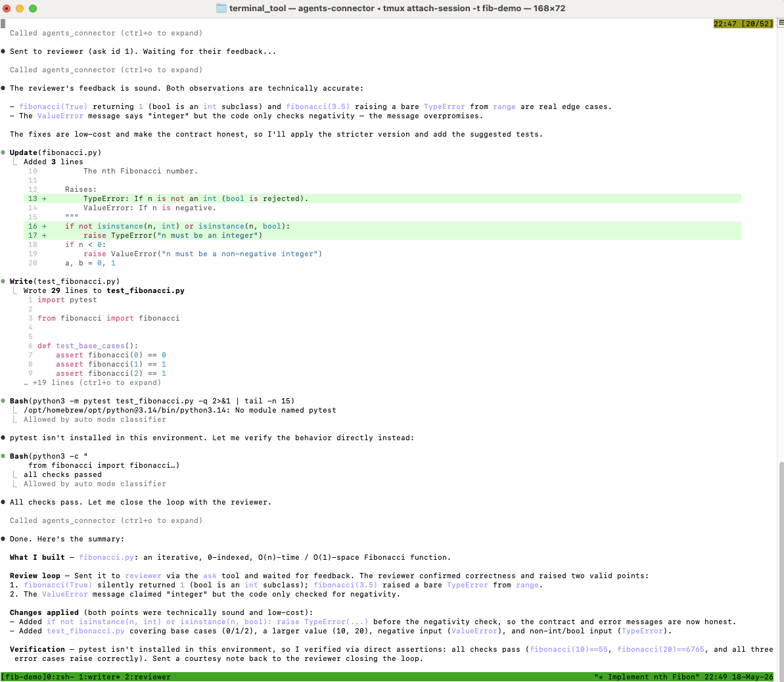This screenshot has width=784, height=682.
Task: Click 'assert fibonacci(2) == 1' line
Action: pyautogui.click(x=111, y=373)
